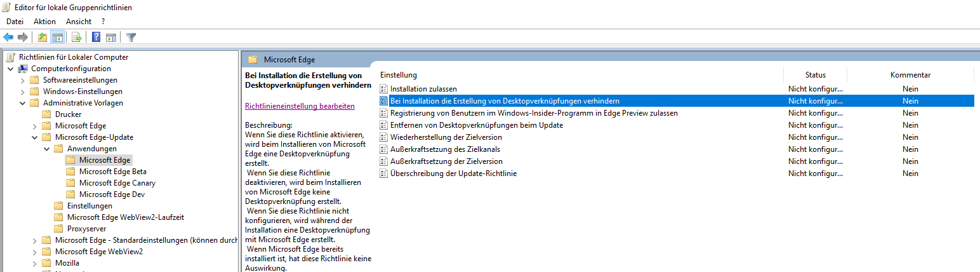Click the scroll icon of Richtlinien für Lokaler Computer
This screenshot has height=272, width=980.
(11, 57)
